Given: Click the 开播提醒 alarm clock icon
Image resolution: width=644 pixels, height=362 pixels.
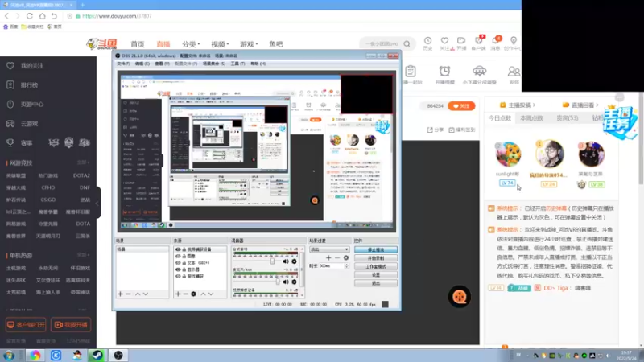Looking at the screenshot, I should point(444,71).
